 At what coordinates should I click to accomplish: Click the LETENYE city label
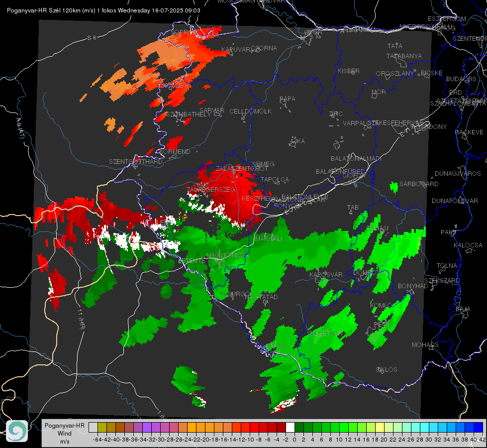192,261
